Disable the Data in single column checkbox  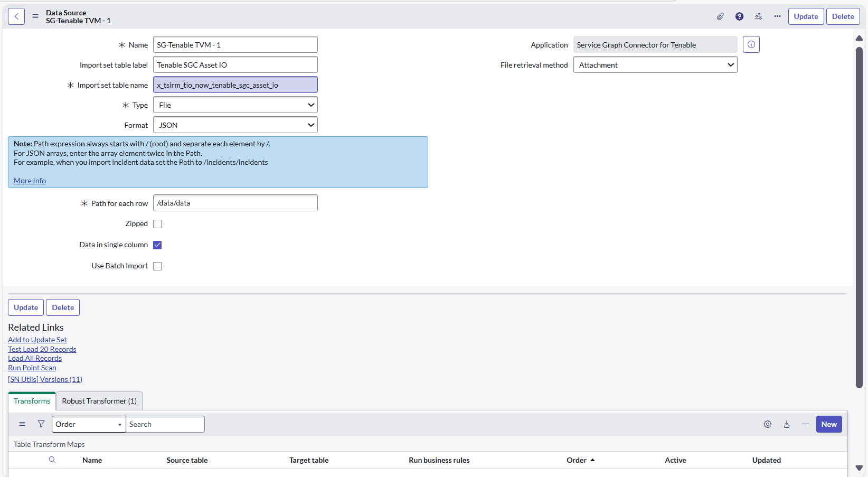tap(157, 245)
